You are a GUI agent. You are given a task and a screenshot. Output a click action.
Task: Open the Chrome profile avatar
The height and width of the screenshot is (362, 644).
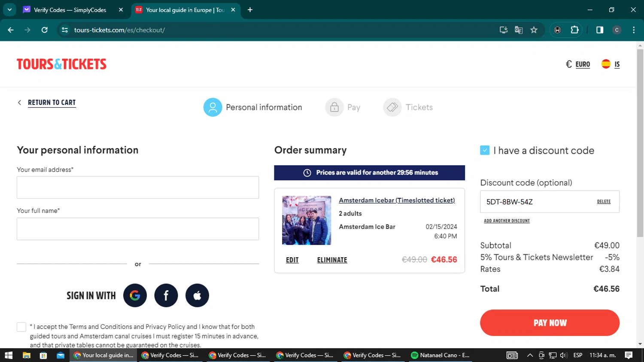click(617, 30)
